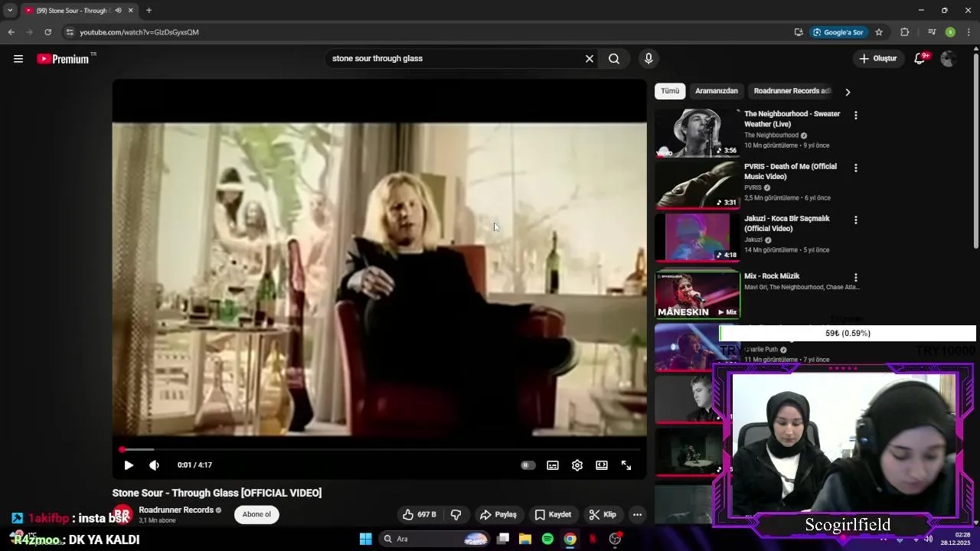Subscribe using Abone ol button
Viewport: 980px width, 551px height.
click(x=256, y=515)
